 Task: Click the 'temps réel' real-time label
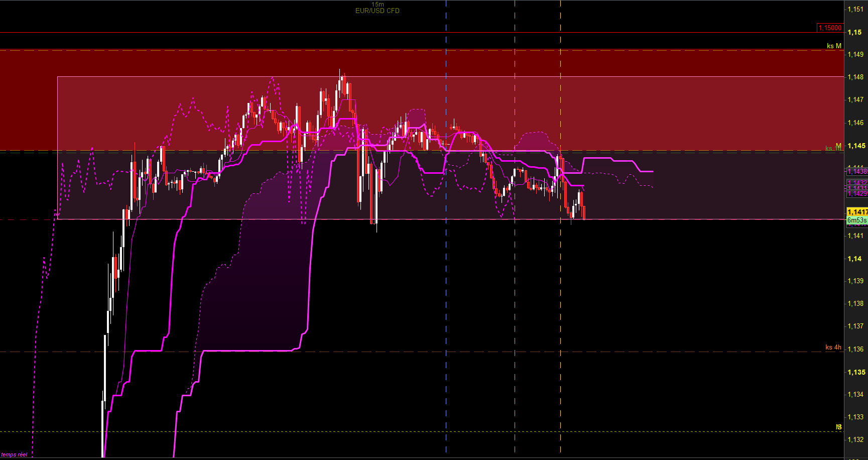pyautogui.click(x=14, y=454)
